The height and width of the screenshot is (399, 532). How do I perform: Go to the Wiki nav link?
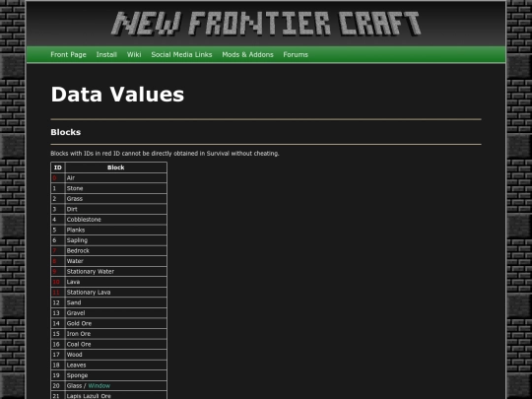click(134, 54)
